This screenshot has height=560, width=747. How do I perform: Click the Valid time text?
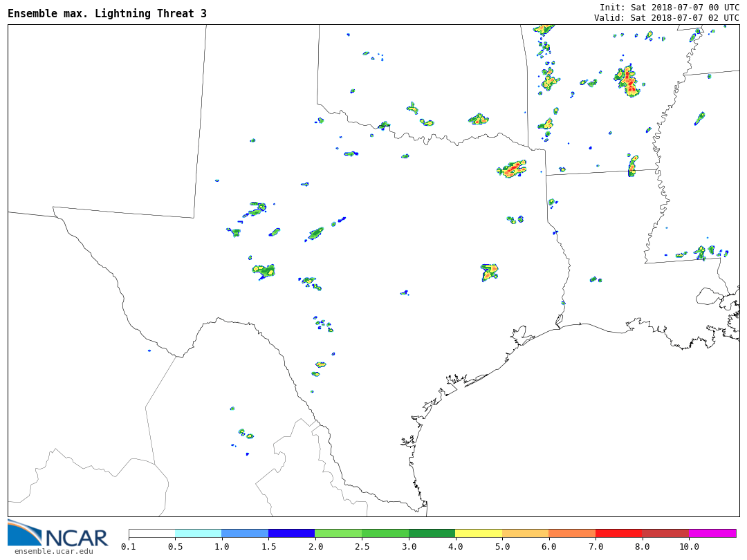pos(666,18)
